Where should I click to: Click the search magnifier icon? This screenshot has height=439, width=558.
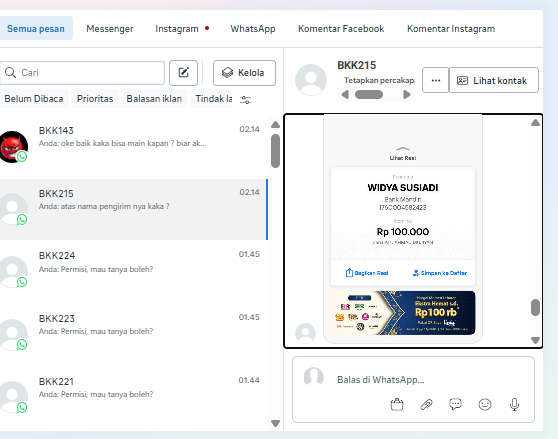[x=10, y=73]
